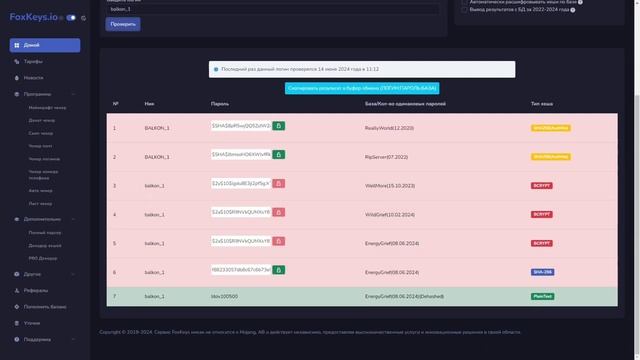640x360 pixels.
Task: Click the icon right of the theme switch
Action: (83, 18)
